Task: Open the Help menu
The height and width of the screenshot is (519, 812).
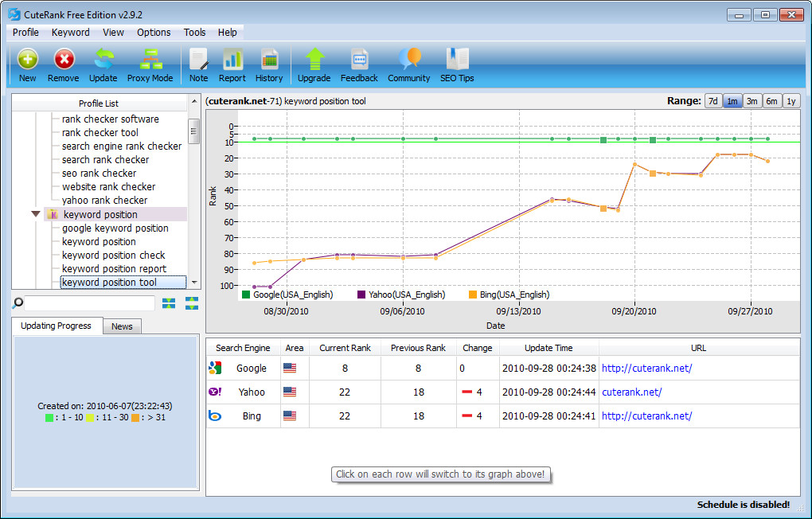Action: 228,32
